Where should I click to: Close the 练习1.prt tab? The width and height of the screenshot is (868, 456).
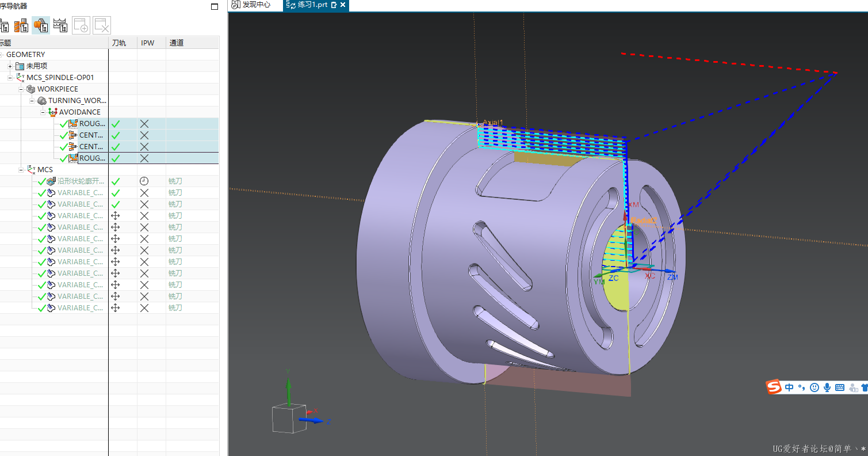click(343, 5)
